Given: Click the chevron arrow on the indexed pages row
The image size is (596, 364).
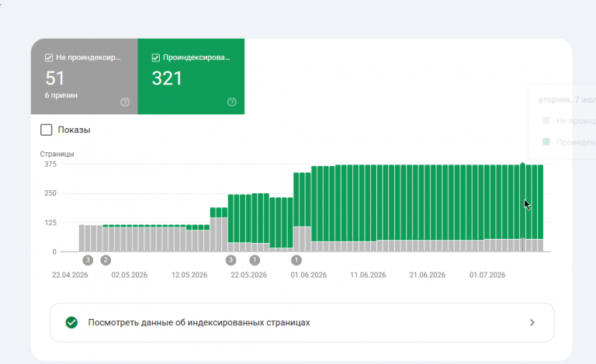Looking at the screenshot, I should click(532, 323).
